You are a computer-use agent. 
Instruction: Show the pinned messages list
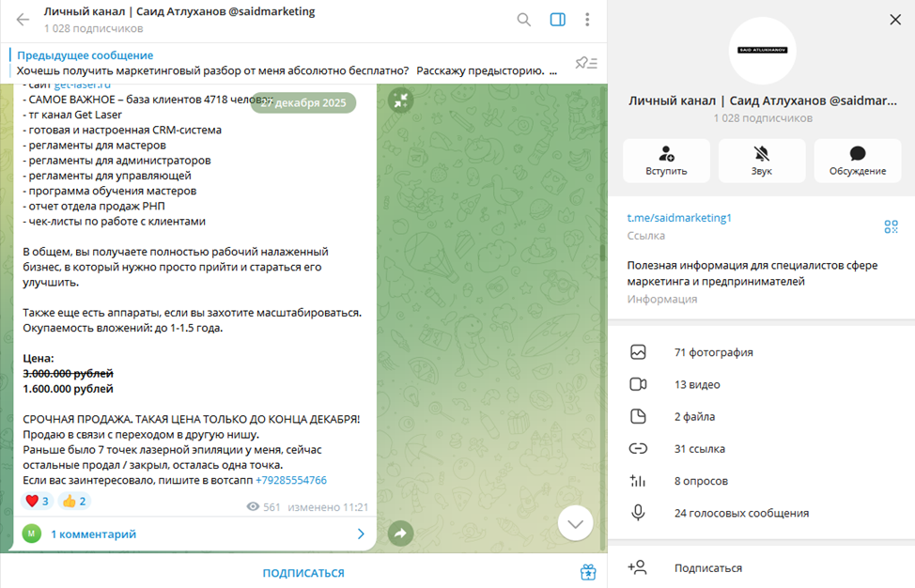pos(586,63)
